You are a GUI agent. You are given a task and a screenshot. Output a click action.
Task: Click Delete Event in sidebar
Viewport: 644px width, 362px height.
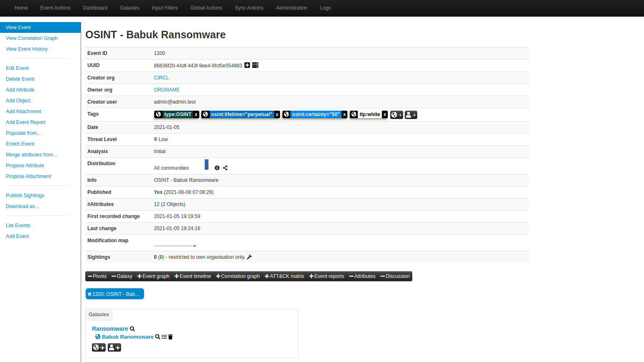click(x=20, y=79)
